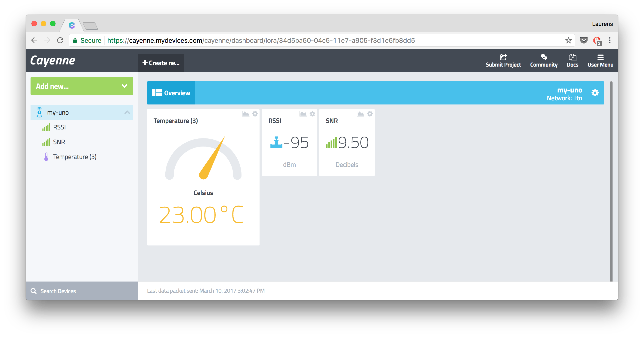Open my-uno device settings gear in header
This screenshot has height=337, width=644.
(595, 93)
